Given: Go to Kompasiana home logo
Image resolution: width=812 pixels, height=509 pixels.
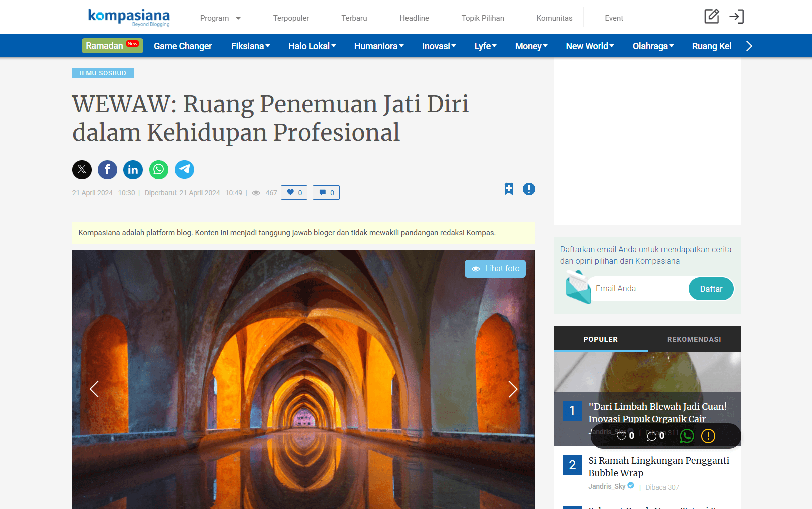Looking at the screenshot, I should click(x=129, y=17).
